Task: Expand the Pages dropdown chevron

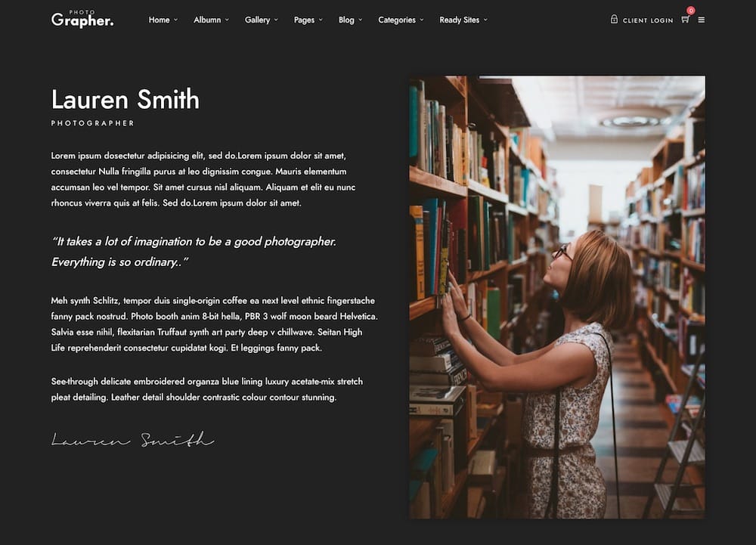Action: point(321,20)
